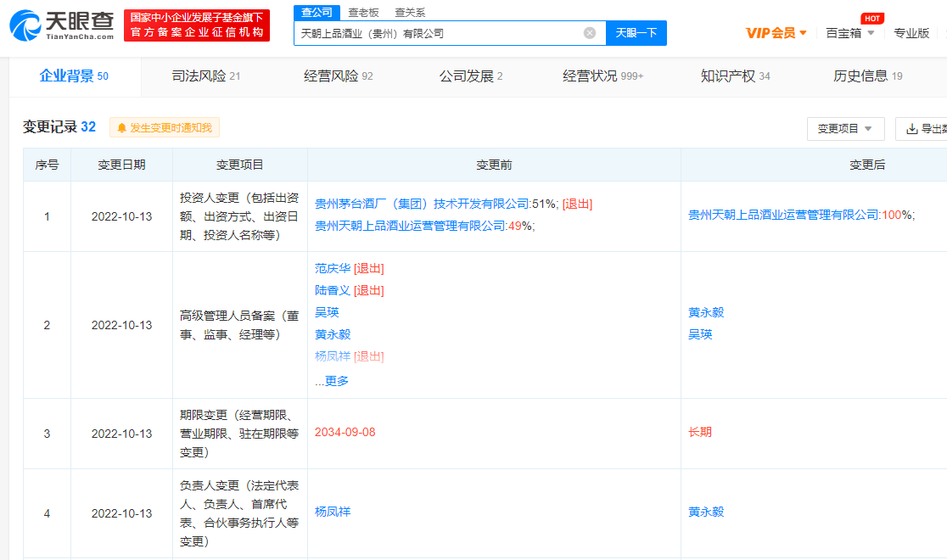This screenshot has height=560, width=947.
Task: Click the bell change-notification button
Action: click(165, 127)
